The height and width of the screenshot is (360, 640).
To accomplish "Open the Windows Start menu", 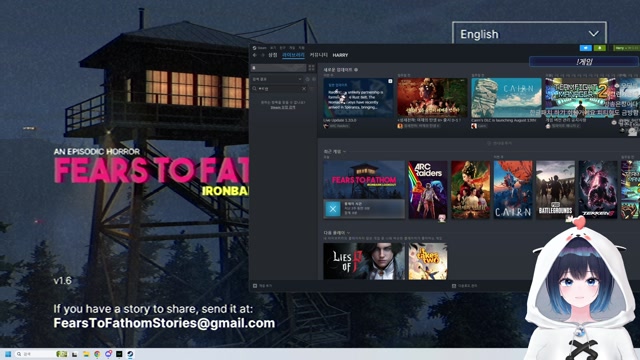I will point(8,354).
